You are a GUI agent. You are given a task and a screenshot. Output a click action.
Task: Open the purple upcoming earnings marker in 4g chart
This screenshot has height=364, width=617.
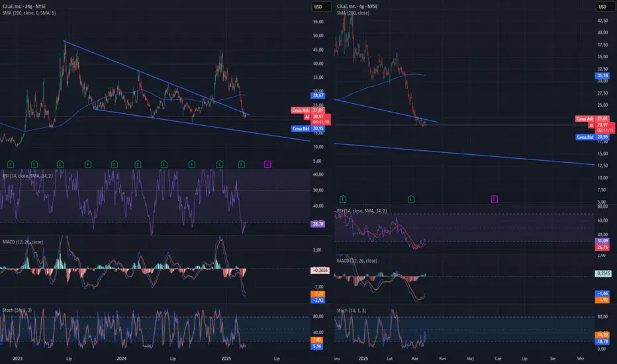[x=495, y=199]
